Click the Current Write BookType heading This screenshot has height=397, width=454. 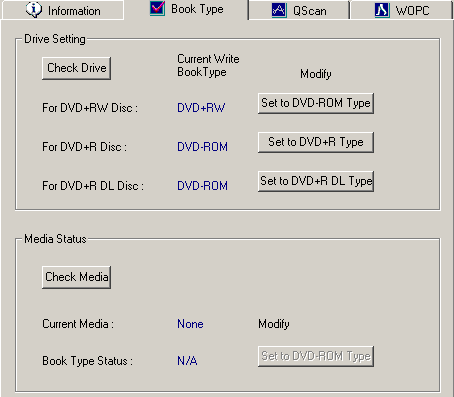click(x=208, y=65)
